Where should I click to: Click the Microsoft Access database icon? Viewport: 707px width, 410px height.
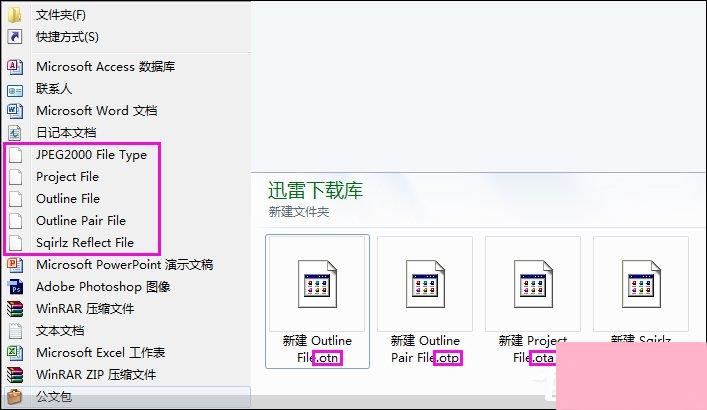(x=15, y=67)
